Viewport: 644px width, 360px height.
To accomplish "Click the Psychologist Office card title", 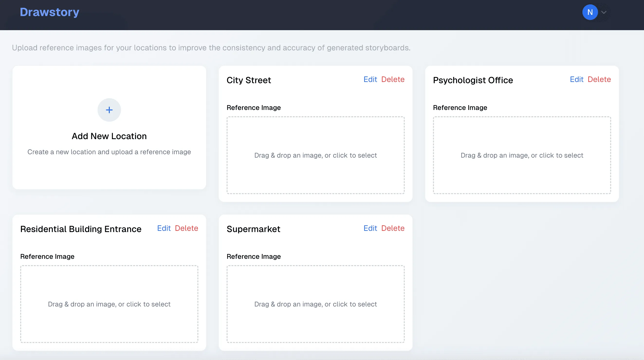I will [473, 80].
